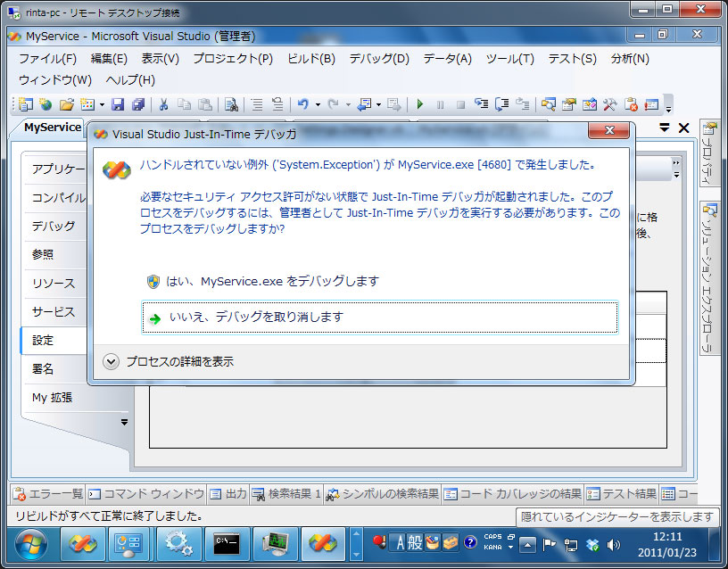The width and height of the screenshot is (728, 569).
Task: Click the New Web Site globe icon
Action: pyautogui.click(x=45, y=104)
